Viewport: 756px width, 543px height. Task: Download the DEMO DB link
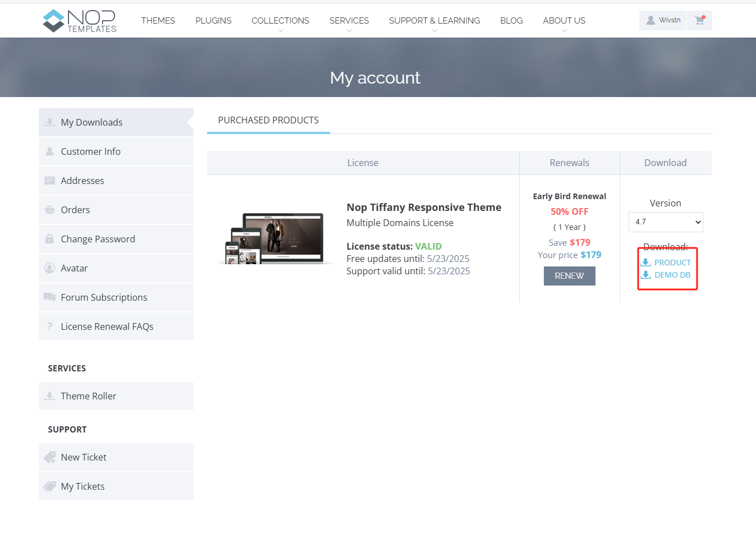pos(672,275)
